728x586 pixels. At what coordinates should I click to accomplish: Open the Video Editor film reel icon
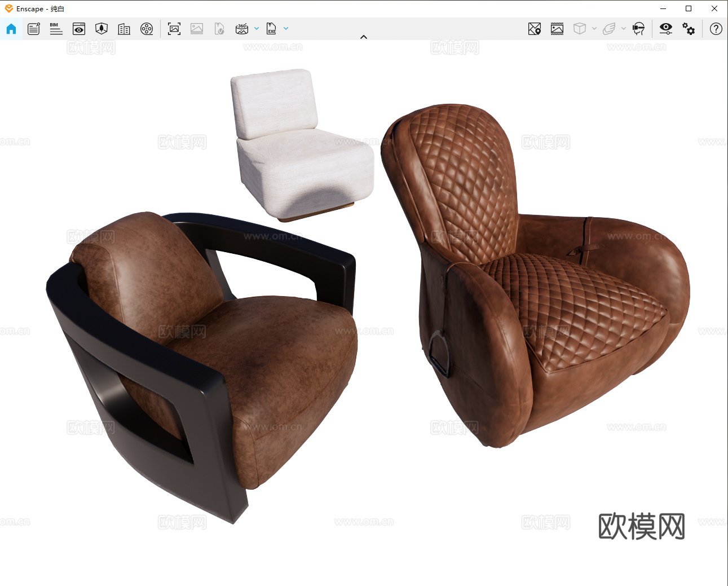coord(147,29)
